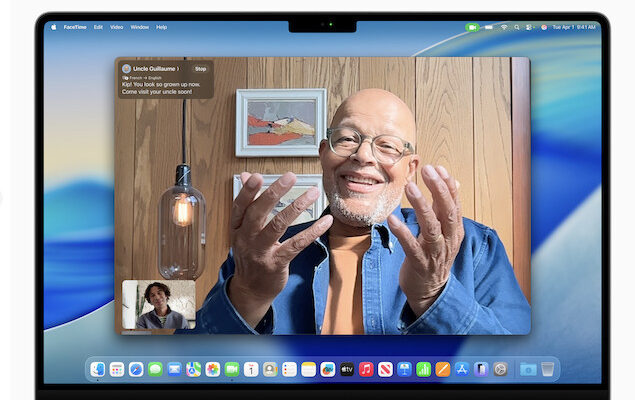The image size is (635, 400).
Task: Open Keynote app in the Dock
Action: [404, 369]
